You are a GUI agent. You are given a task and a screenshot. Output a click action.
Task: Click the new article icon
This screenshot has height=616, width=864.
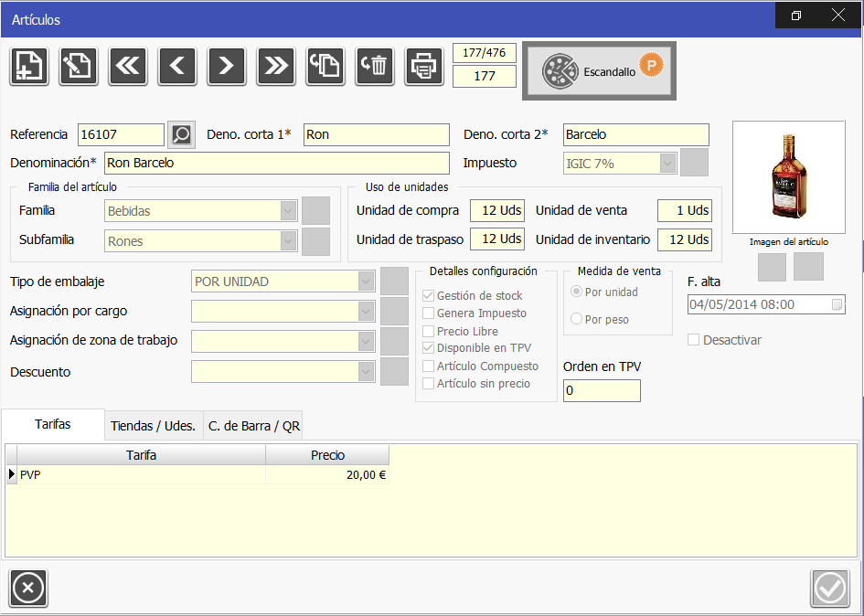(x=29, y=66)
